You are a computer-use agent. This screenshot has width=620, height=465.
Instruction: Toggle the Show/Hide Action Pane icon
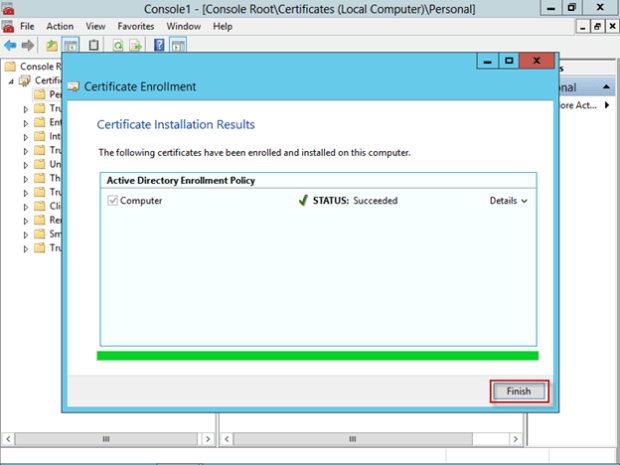(x=178, y=45)
